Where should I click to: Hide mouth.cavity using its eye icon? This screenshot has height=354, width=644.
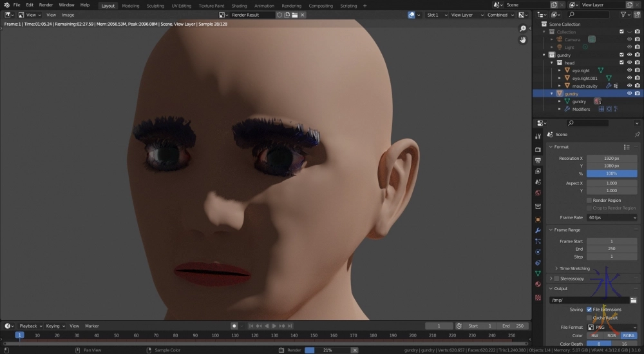[629, 86]
